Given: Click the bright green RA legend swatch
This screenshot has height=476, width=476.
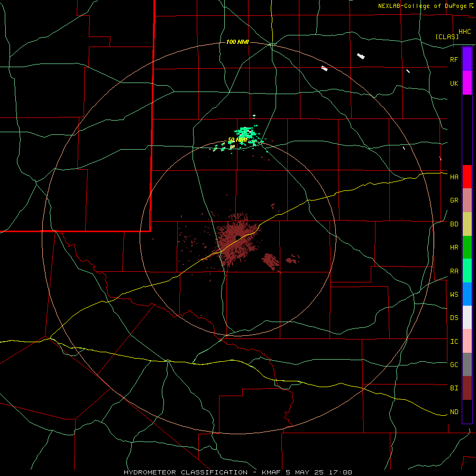Looking at the screenshot, I should click(467, 271).
